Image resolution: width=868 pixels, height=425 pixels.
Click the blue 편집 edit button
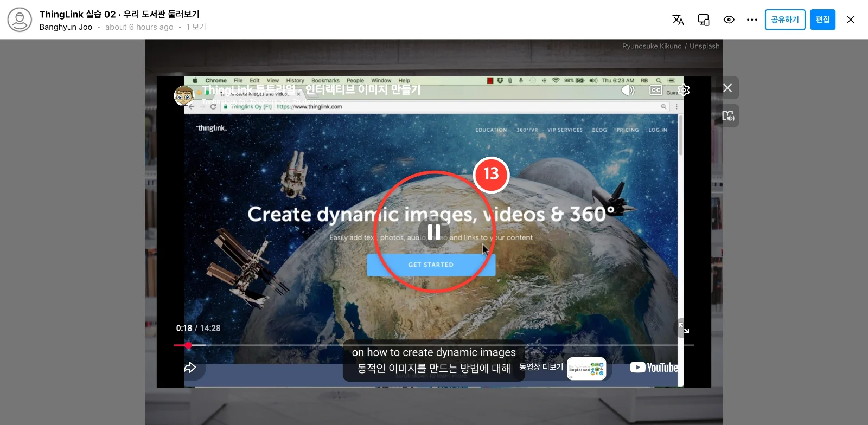pos(823,20)
